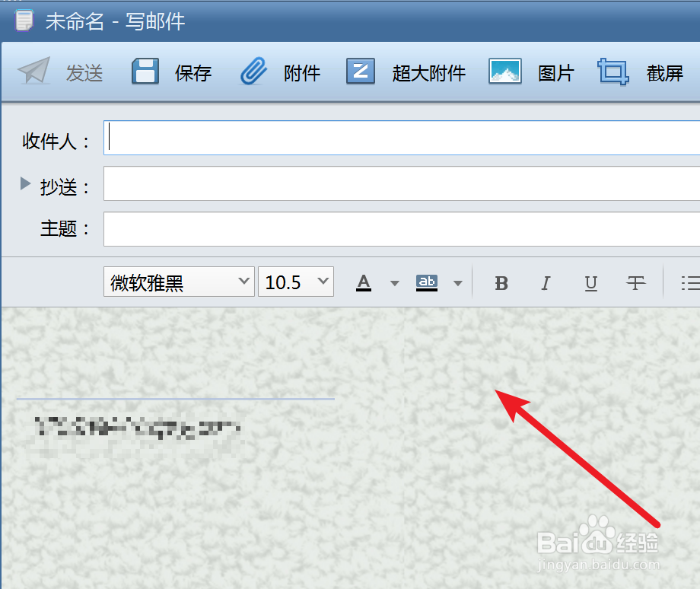The image size is (700, 589).
Task: Save the draft with the 保存 icon
Action: coord(145,71)
